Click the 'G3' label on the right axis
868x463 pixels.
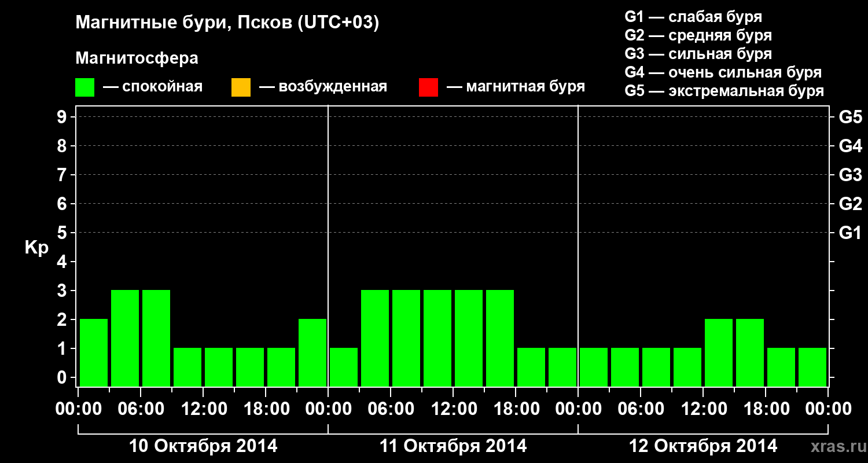850,175
